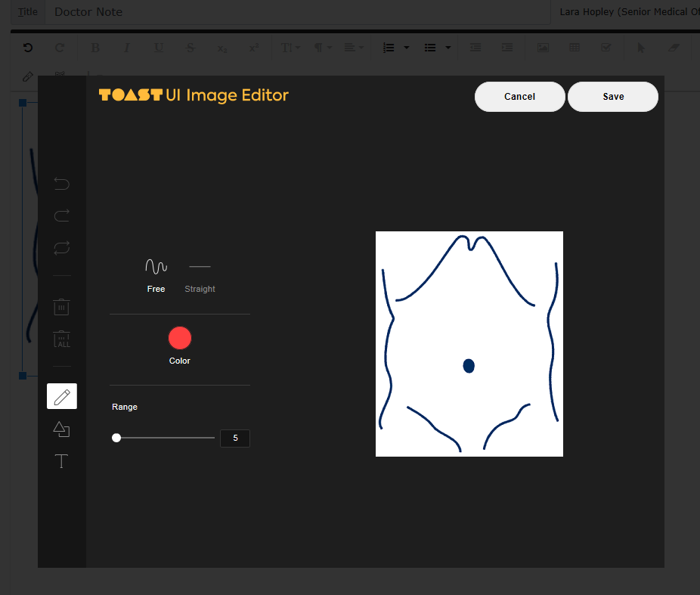700x595 pixels.
Task: Click the undo arrow in the image editor sidebar
Action: click(x=62, y=184)
